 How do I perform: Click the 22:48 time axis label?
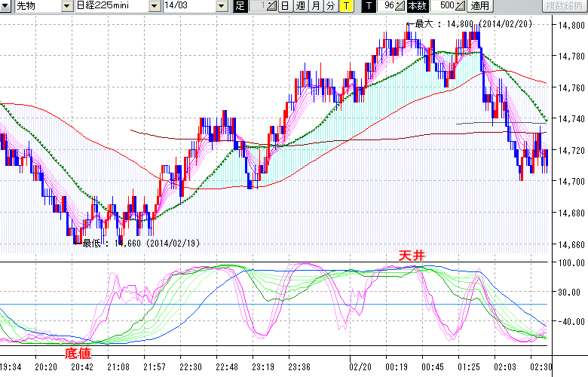pos(227,367)
